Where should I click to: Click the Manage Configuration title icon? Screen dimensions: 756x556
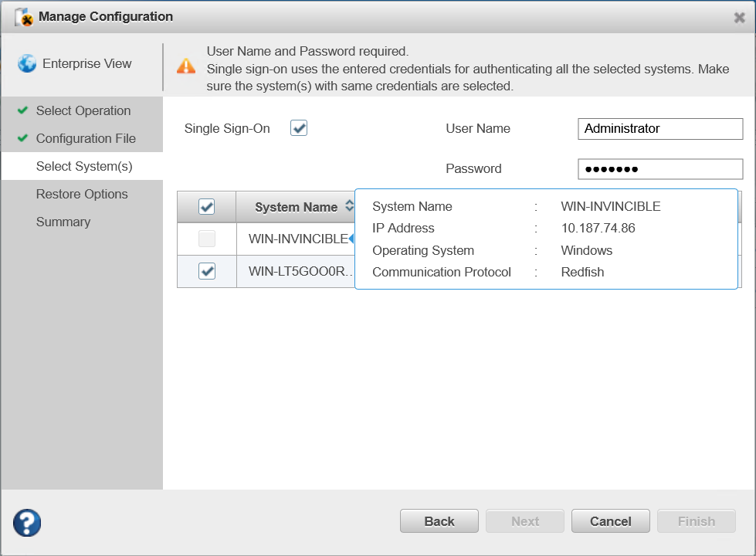point(24,17)
